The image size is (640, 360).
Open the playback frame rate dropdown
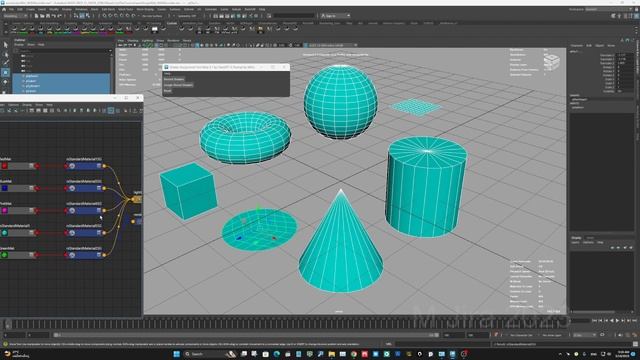pyautogui.click(x=584, y=335)
